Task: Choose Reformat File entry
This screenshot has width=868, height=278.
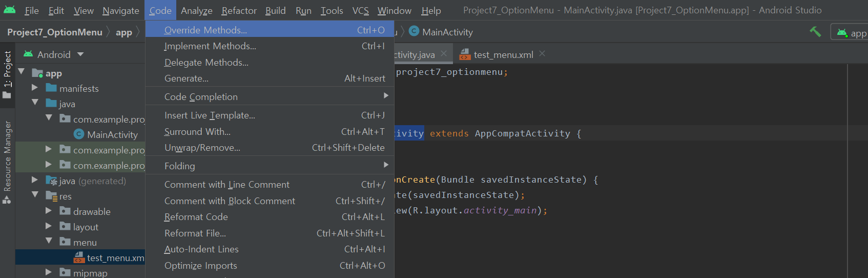Action: [x=270, y=233]
